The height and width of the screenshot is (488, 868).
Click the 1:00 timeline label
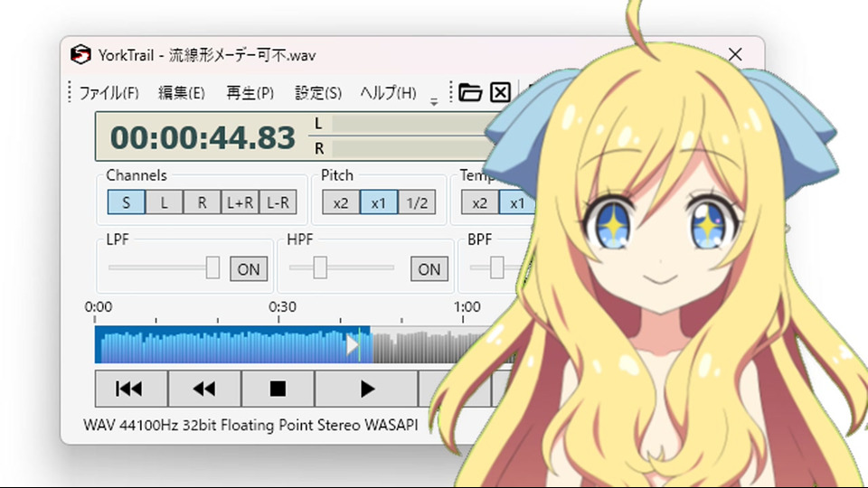click(467, 306)
